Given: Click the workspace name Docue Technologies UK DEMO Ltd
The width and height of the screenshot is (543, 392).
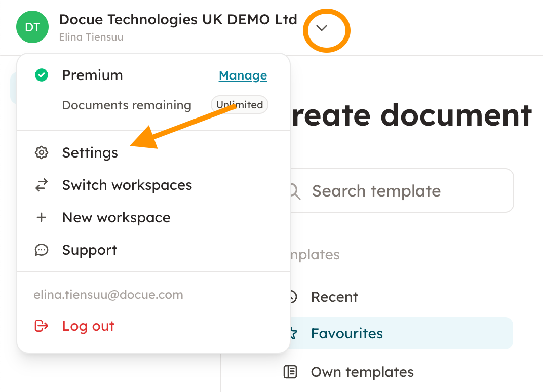Looking at the screenshot, I should [178, 20].
